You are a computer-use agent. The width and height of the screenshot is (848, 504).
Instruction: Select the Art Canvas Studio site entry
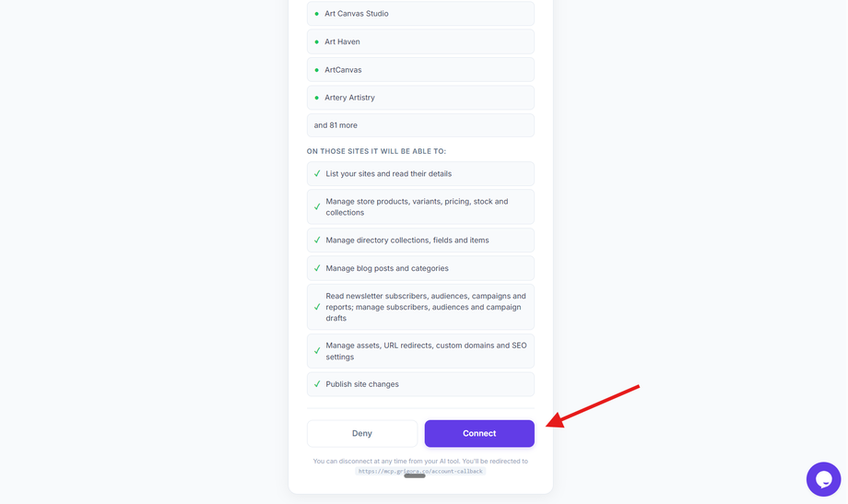[420, 14]
